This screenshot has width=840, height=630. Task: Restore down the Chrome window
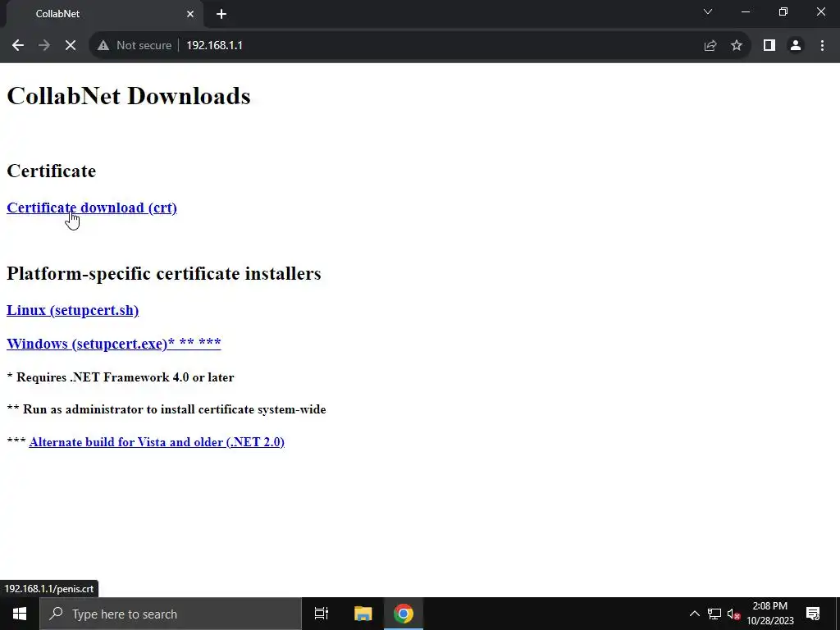[x=783, y=11]
